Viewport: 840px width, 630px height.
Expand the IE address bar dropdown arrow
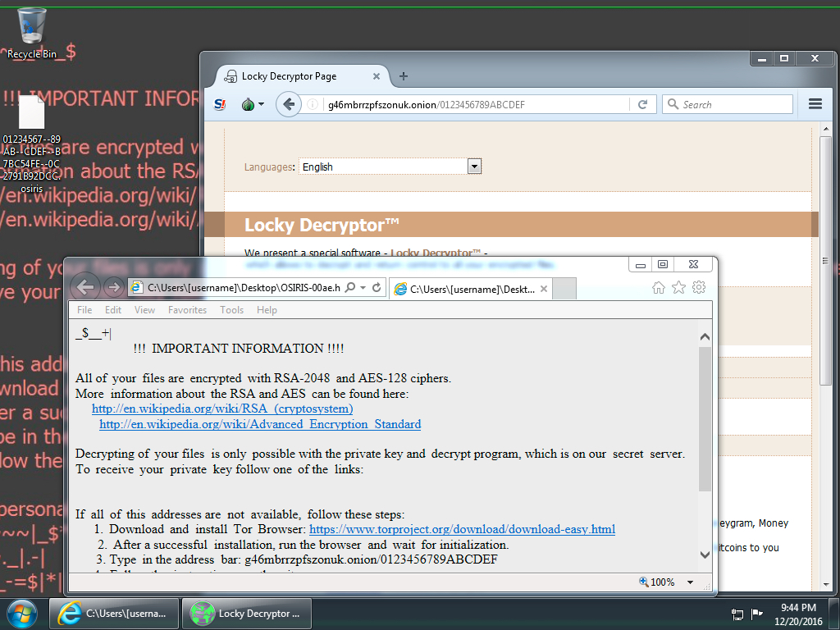pos(363,288)
